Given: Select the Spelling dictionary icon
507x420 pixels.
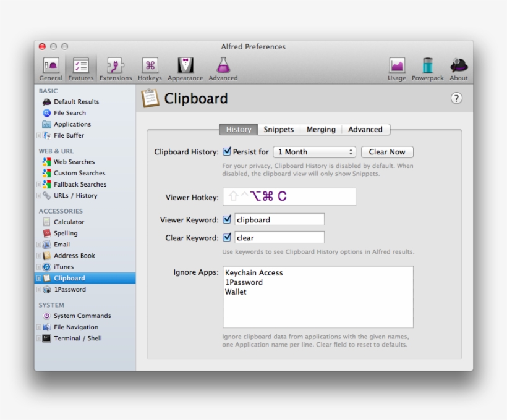Looking at the screenshot, I should point(47,233).
